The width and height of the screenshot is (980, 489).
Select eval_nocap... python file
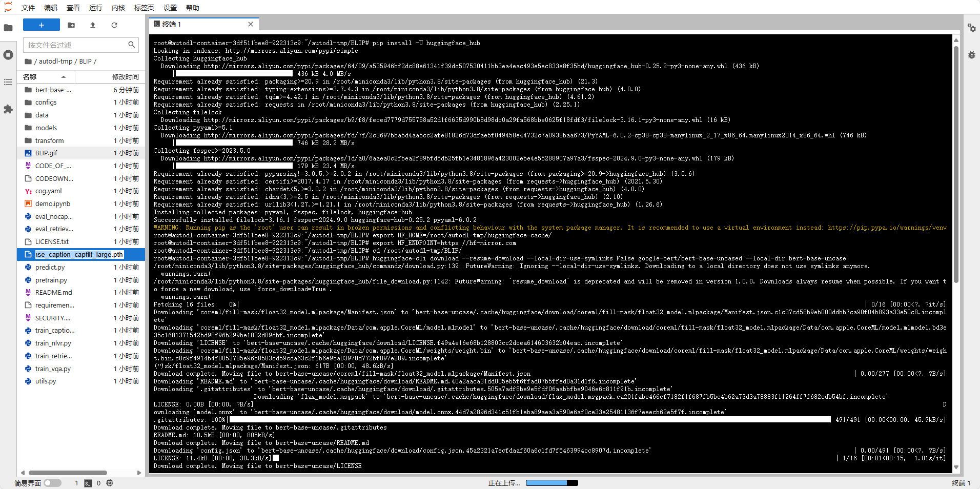click(82, 216)
